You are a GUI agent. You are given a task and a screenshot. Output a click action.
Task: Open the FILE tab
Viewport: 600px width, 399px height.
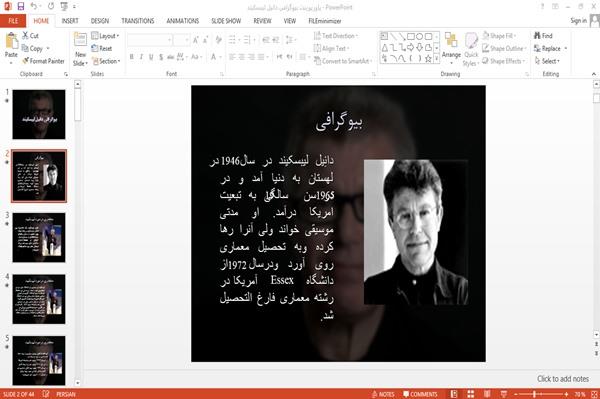[x=13, y=21]
